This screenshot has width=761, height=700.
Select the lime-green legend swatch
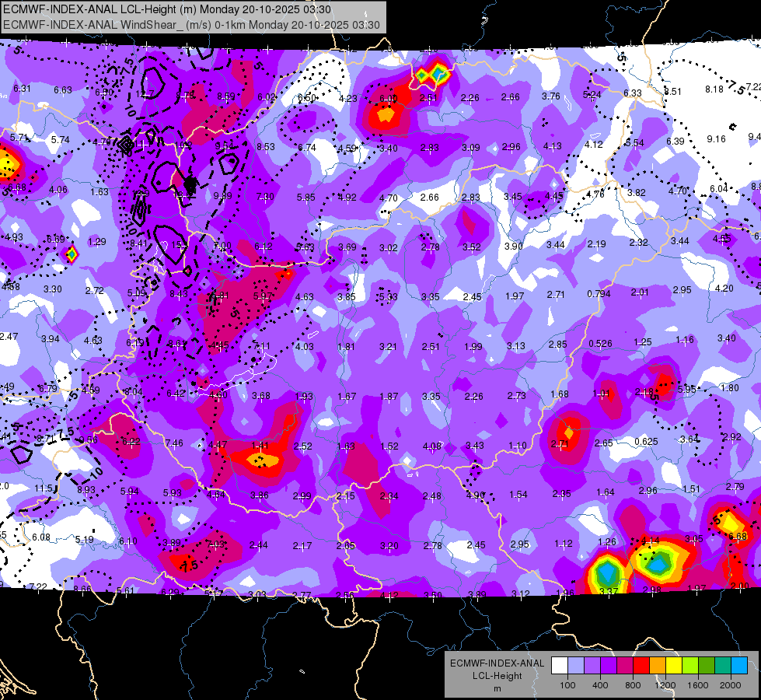(x=690, y=666)
